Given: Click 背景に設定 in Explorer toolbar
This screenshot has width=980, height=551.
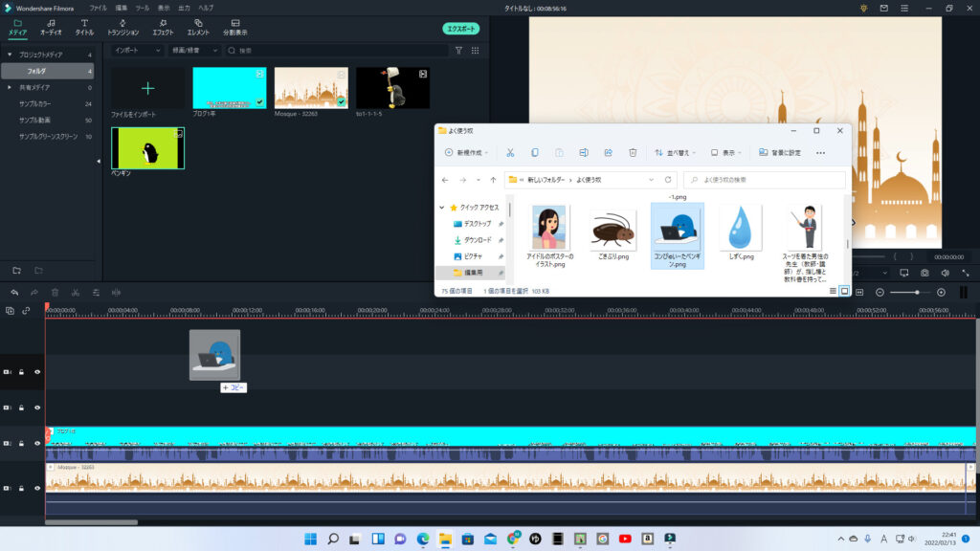Looking at the screenshot, I should coord(780,152).
